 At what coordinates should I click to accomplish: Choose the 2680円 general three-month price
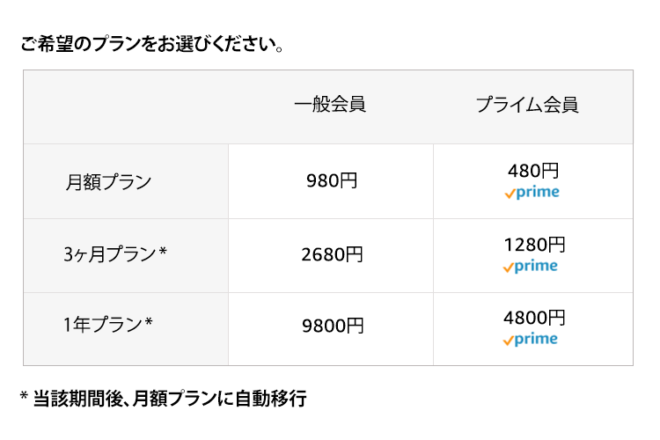[331, 255]
